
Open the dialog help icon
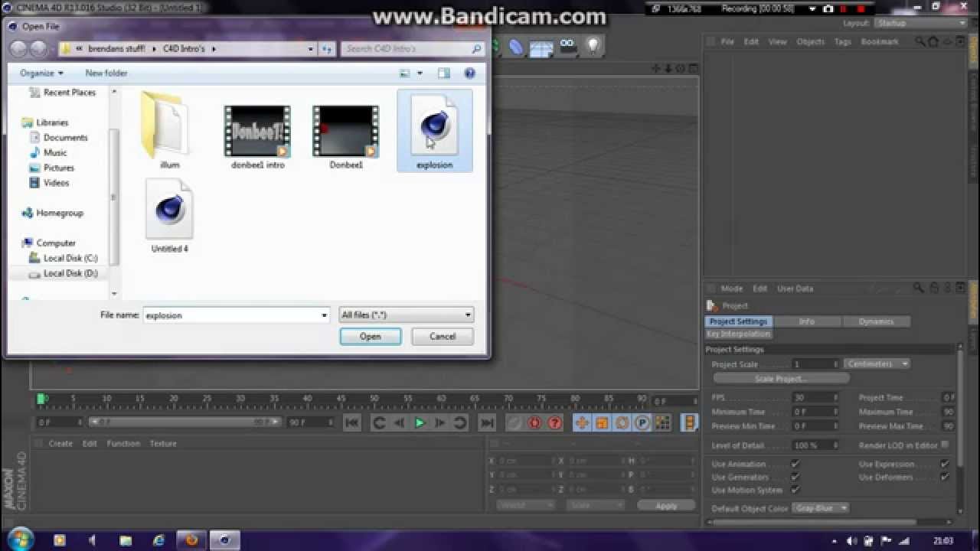(x=470, y=73)
